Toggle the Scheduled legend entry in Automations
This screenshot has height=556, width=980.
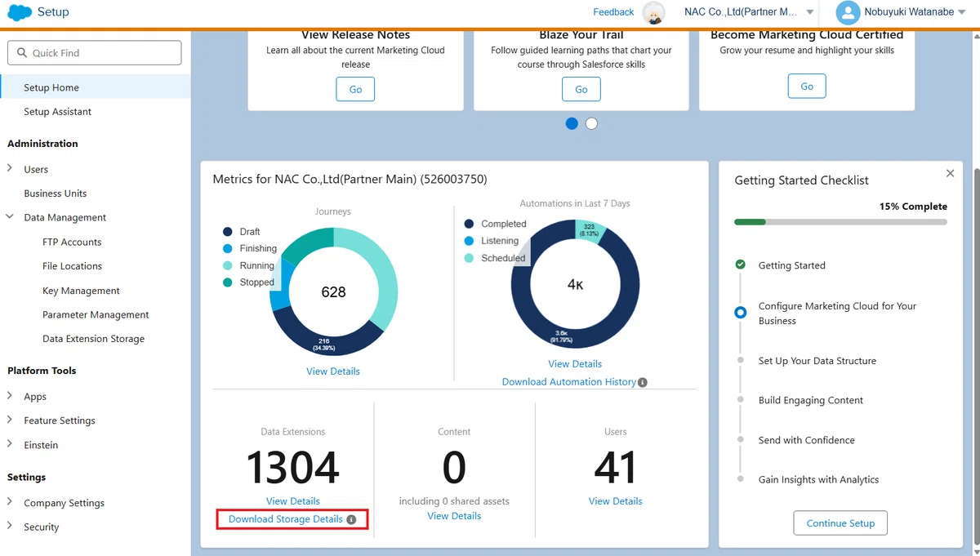(495, 258)
